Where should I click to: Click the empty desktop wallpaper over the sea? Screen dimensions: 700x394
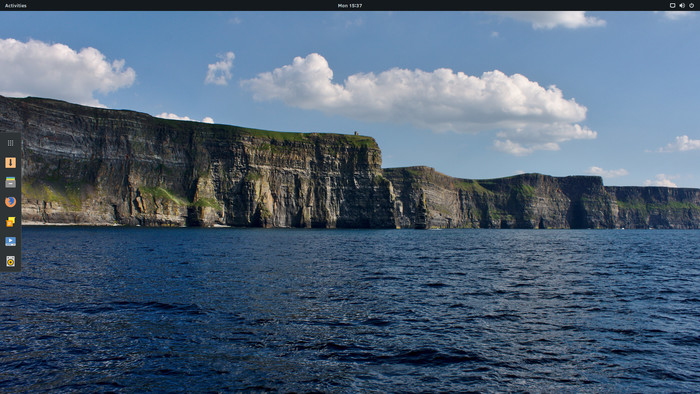(357, 312)
